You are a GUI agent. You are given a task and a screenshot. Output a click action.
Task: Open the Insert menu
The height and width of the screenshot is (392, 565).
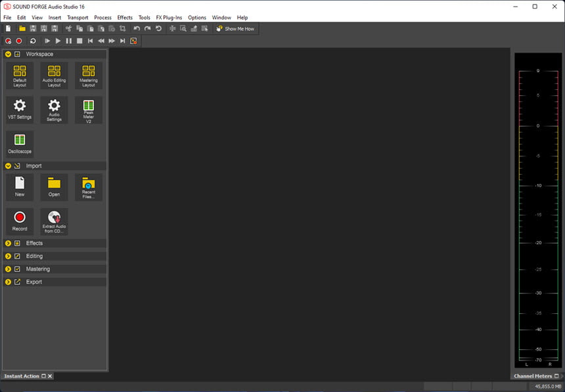tap(55, 17)
